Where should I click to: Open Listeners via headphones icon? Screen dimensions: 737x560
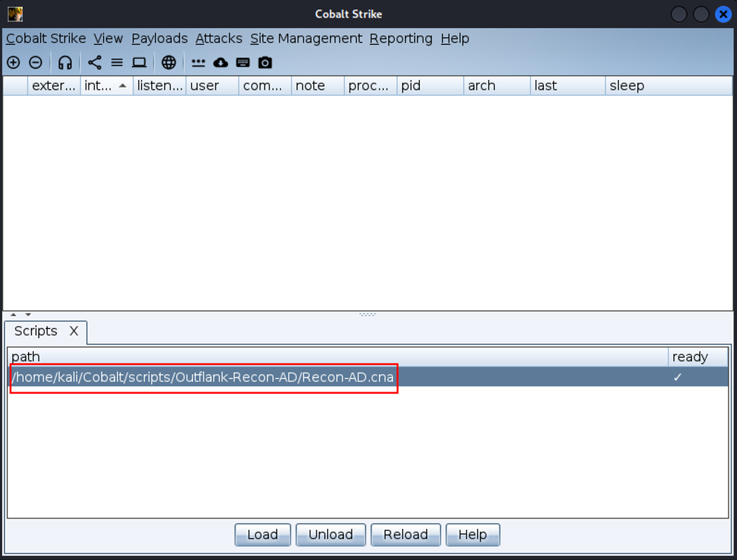point(65,62)
